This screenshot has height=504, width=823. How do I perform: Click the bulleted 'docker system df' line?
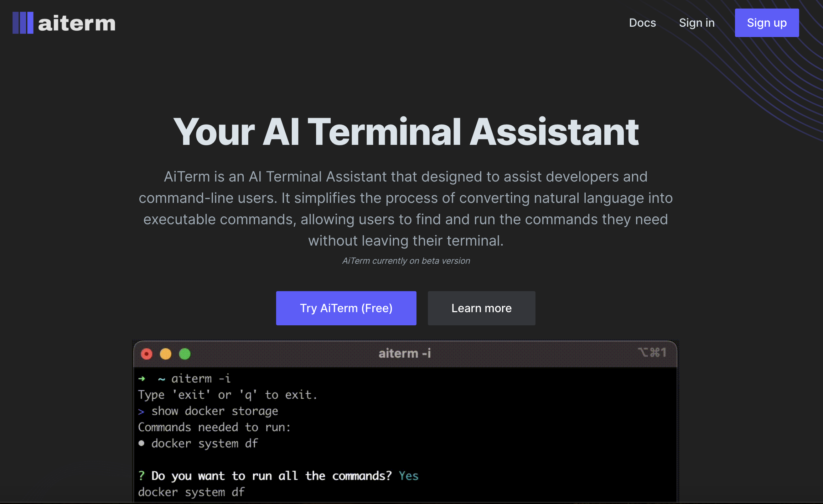(x=198, y=443)
